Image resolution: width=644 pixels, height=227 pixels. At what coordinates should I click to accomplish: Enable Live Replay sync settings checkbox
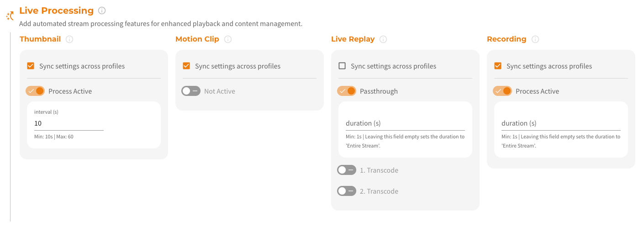coord(342,66)
